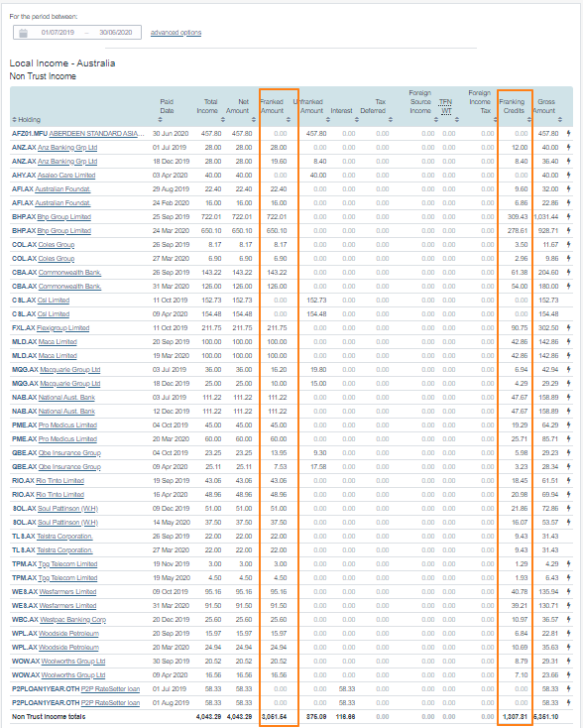This screenshot has height=728, width=583.
Task: Open Woodside Petroleum link dated 20 Mar 2020
Action: (x=68, y=648)
